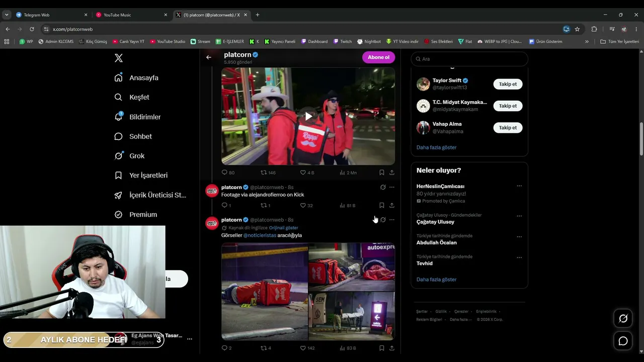Click the Ara search field

coord(469,59)
